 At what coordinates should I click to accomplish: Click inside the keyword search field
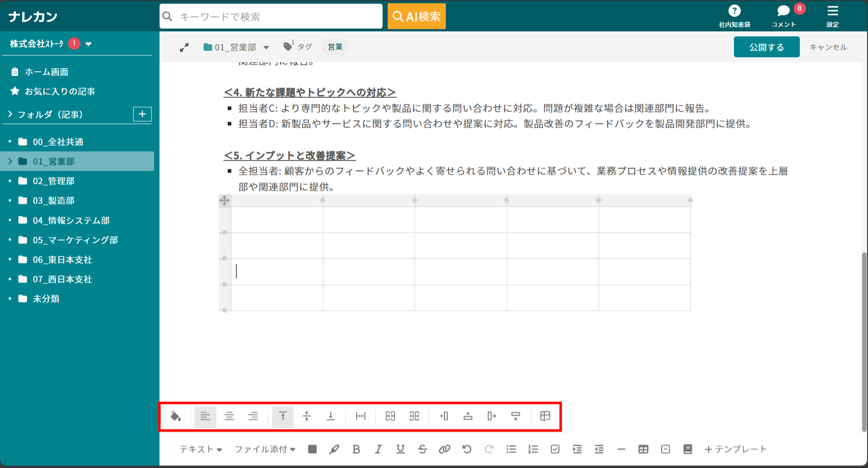[x=271, y=16]
